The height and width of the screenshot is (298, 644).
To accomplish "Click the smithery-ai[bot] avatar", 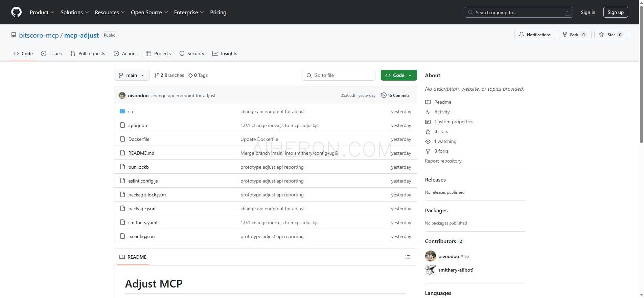I will 431,270.
